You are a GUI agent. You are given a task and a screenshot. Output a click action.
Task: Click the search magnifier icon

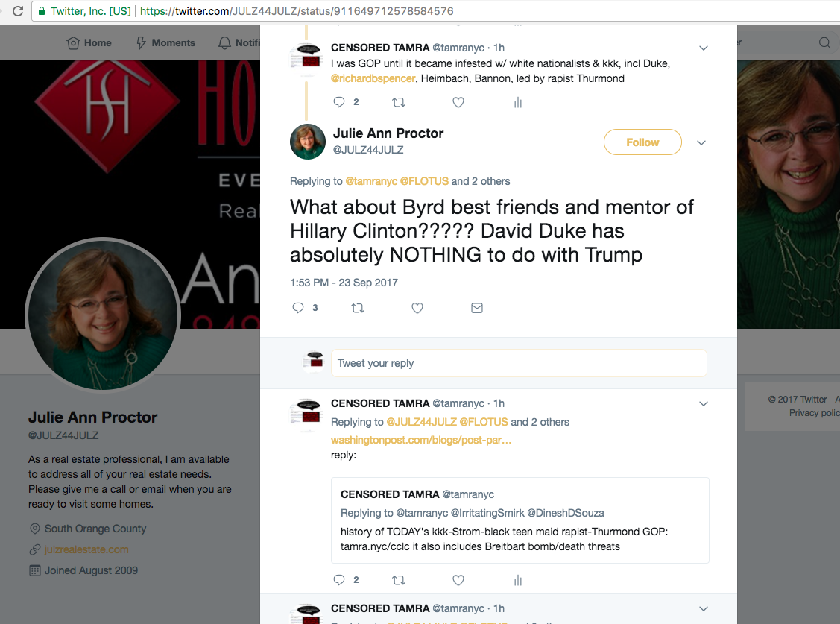coord(824,42)
